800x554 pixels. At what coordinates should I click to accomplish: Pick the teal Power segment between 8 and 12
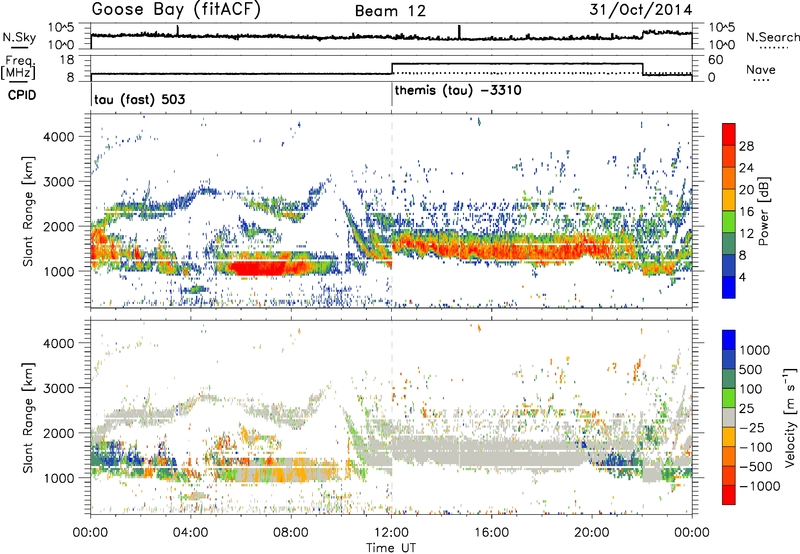tap(729, 243)
